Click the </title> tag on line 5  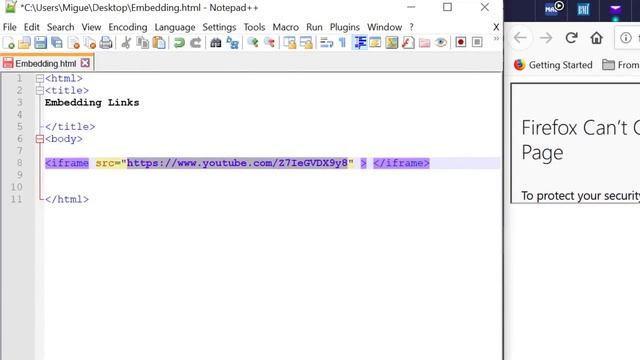pyautogui.click(x=70, y=127)
